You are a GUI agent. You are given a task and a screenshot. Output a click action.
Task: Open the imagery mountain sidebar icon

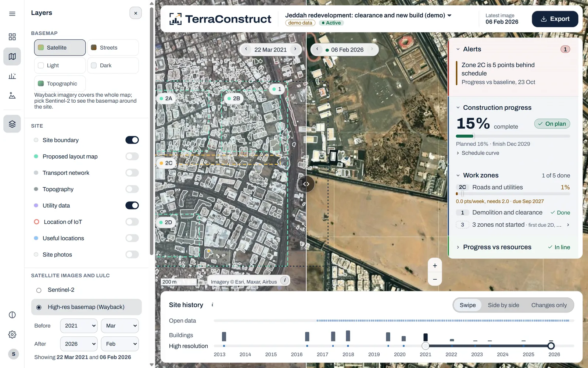pos(12,96)
